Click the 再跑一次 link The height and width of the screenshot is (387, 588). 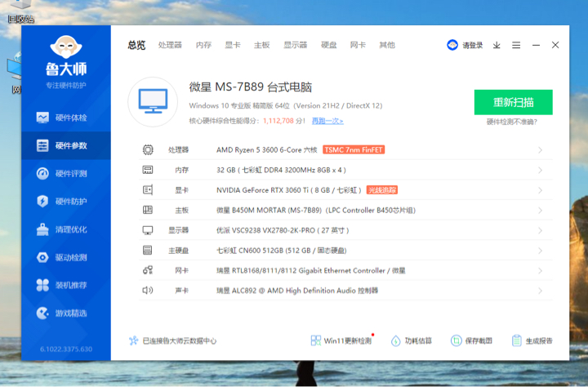tap(327, 121)
